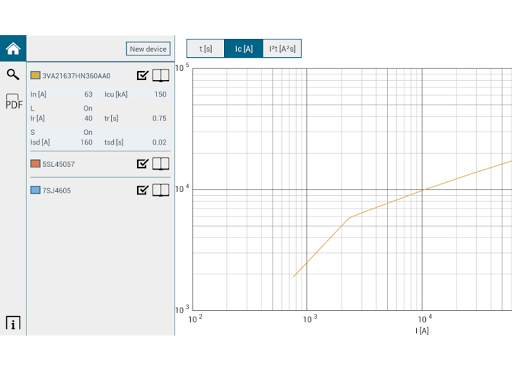Open the book icon for 7SJ4605
Viewport: 512px width, 371px height.
[161, 190]
